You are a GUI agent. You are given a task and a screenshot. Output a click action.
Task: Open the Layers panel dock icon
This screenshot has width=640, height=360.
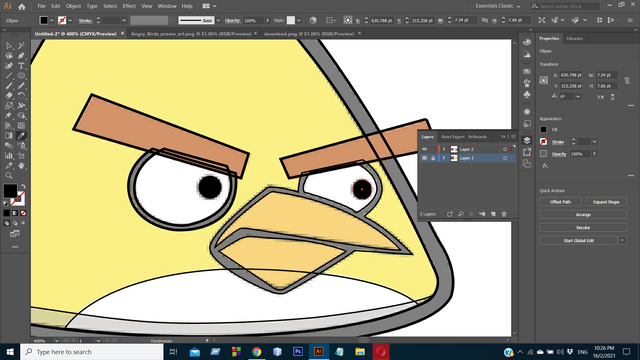[x=527, y=140]
